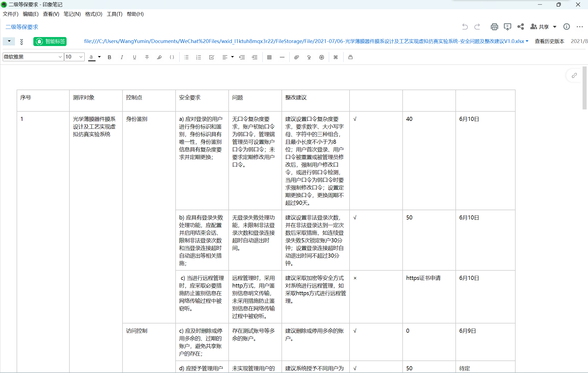Screen dimensions: 588x373
Task: Open the note info panel
Action: (566, 27)
